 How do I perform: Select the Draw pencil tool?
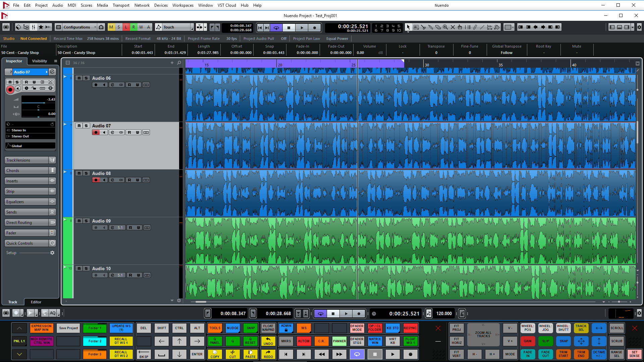(x=475, y=27)
